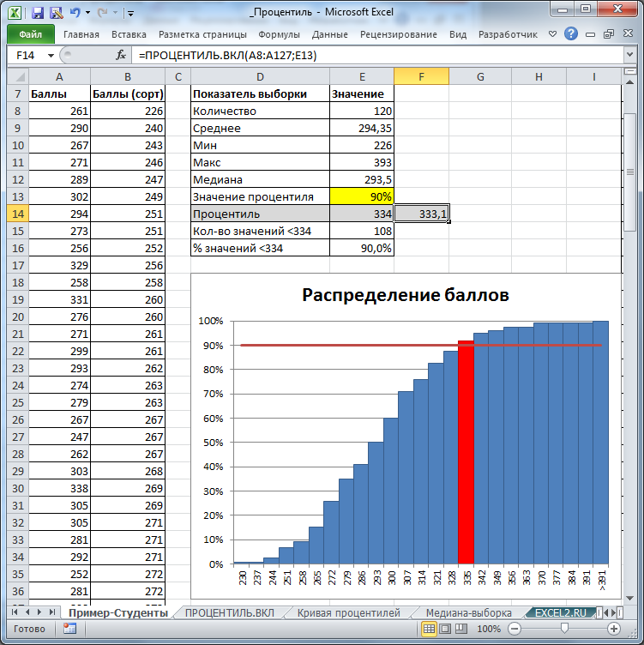Viewport: 644px width, 645px height.
Task: Open the Формулы ribbon tab
Action: click(x=280, y=34)
